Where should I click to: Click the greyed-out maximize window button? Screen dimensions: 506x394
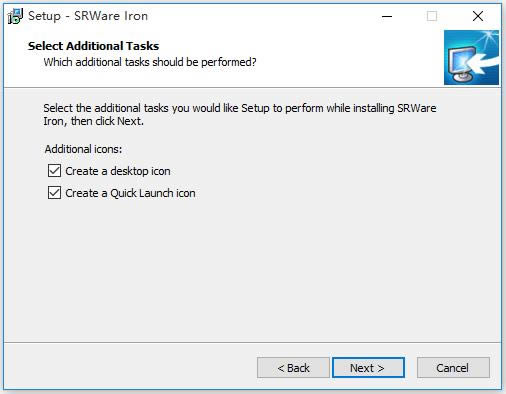coord(432,16)
